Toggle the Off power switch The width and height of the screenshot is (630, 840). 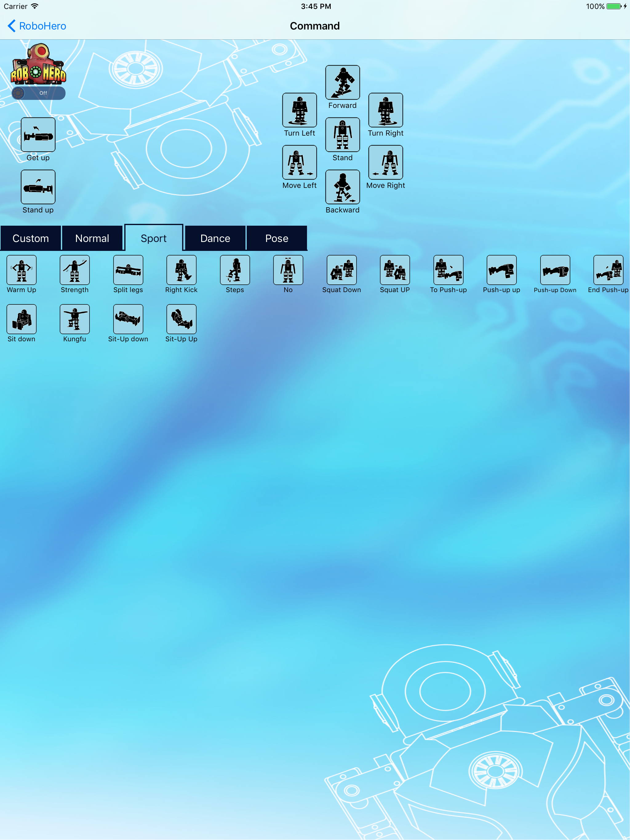click(38, 93)
